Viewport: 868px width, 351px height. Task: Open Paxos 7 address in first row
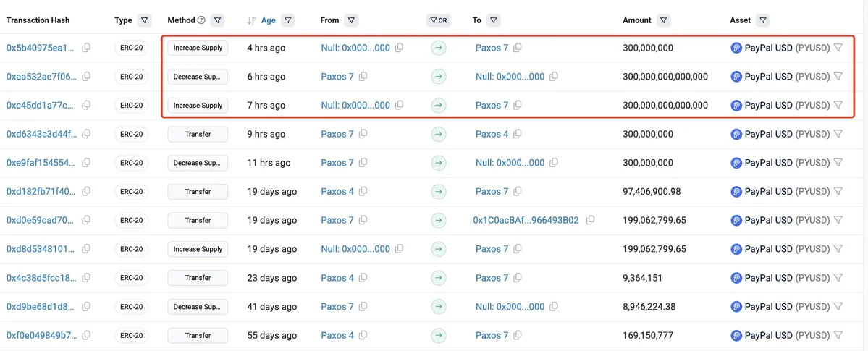492,48
